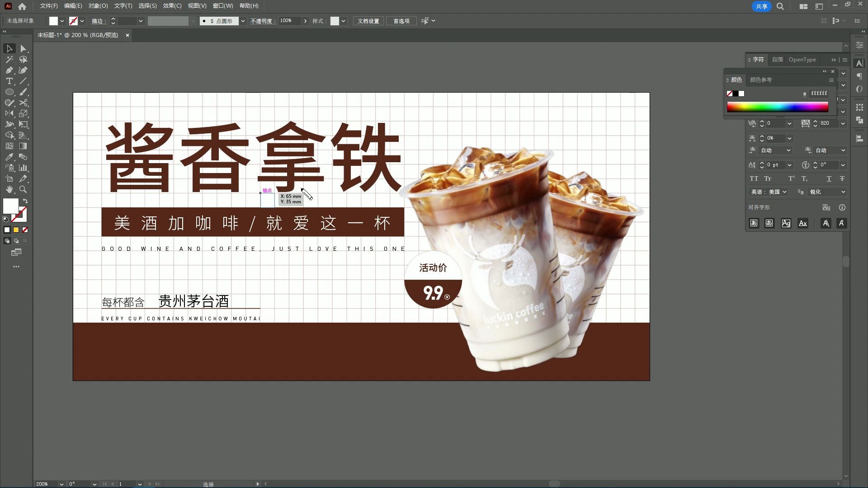Open the zoom level 200% dropdown
868x488 pixels.
click(x=61, y=484)
